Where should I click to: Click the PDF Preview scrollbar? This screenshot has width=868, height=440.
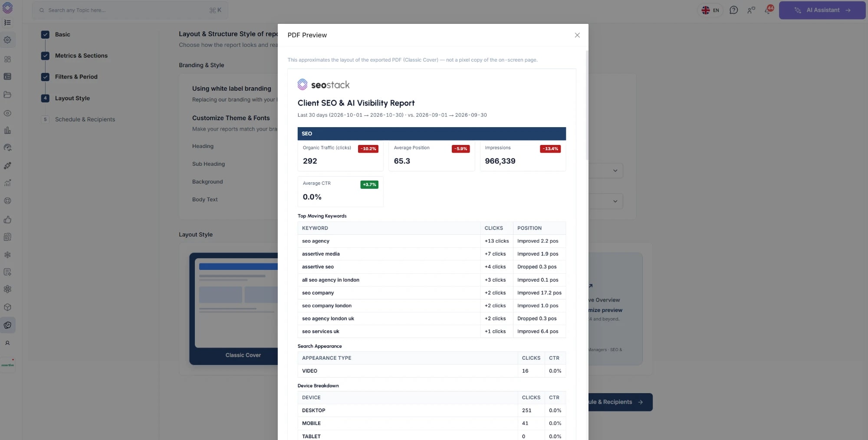click(587, 105)
